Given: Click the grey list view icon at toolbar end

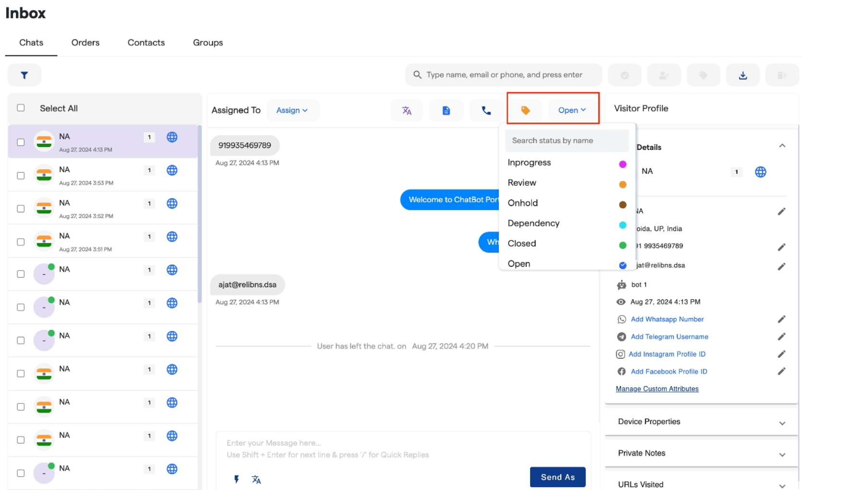Looking at the screenshot, I should click(782, 75).
